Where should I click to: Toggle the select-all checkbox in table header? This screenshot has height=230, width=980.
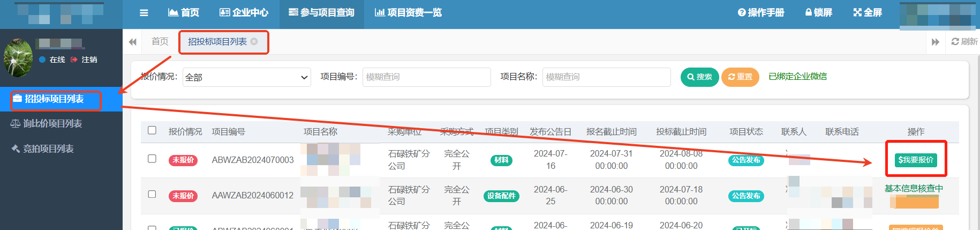[152, 130]
